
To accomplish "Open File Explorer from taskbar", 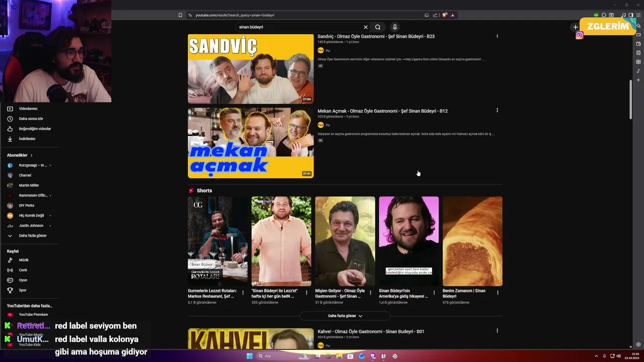I will [x=340, y=356].
